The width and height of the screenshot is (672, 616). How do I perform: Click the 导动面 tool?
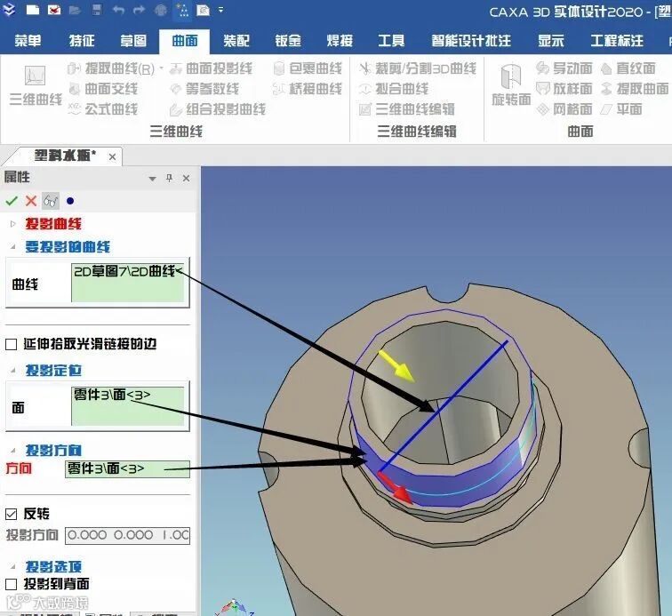[564, 68]
